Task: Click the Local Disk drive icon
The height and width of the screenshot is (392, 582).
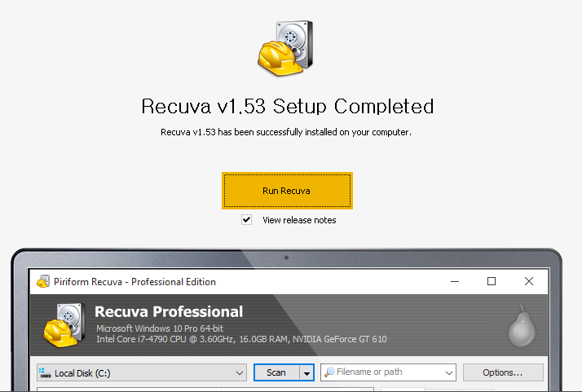Action: 45,372
